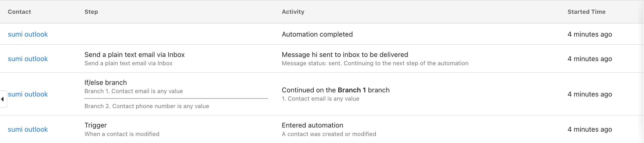Click the 'Message status: sent' description line

[375, 63]
